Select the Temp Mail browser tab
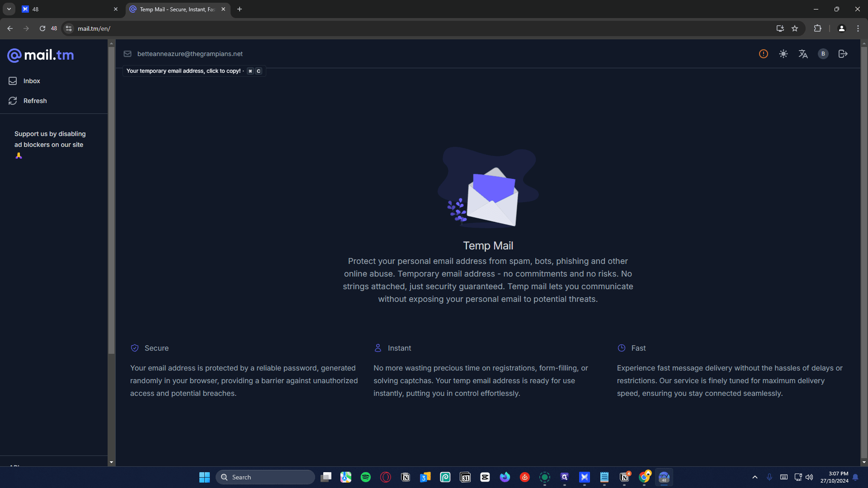The width and height of the screenshot is (868, 488). [x=176, y=9]
